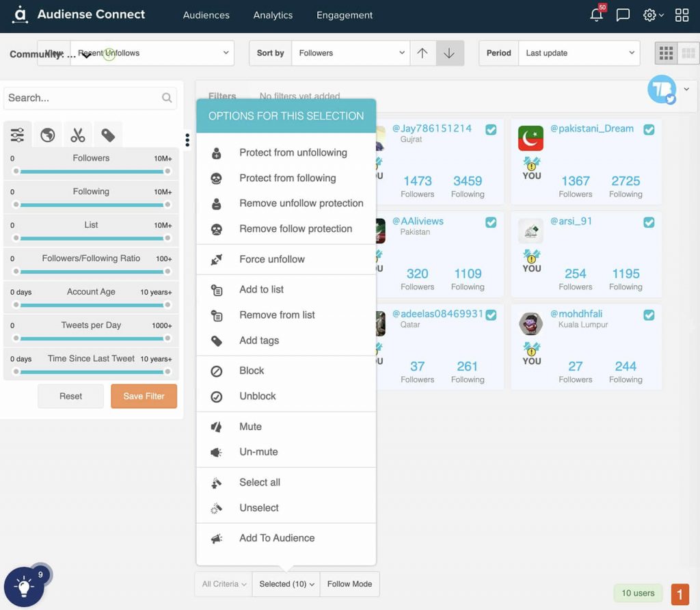Click the Twitter account avatar icon
Image resolution: width=700 pixels, height=610 pixels.
662,90
